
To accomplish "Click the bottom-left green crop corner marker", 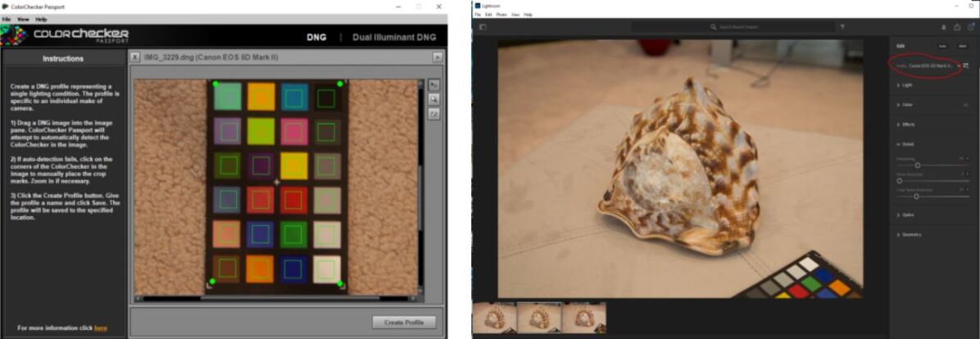I will pyautogui.click(x=212, y=282).
